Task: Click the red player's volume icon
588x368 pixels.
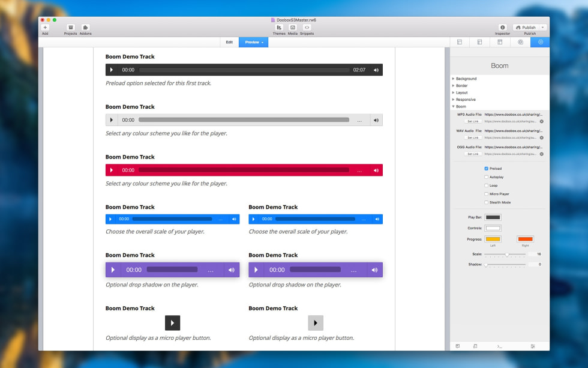Action: (376, 170)
